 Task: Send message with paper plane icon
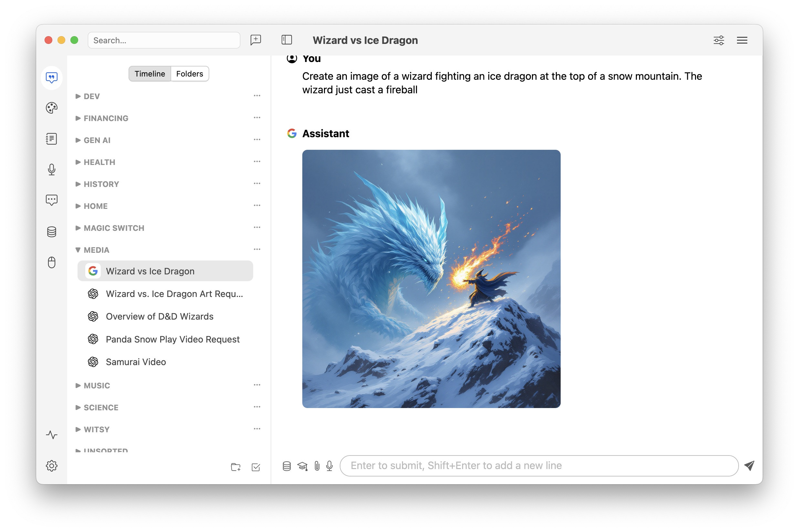click(749, 466)
